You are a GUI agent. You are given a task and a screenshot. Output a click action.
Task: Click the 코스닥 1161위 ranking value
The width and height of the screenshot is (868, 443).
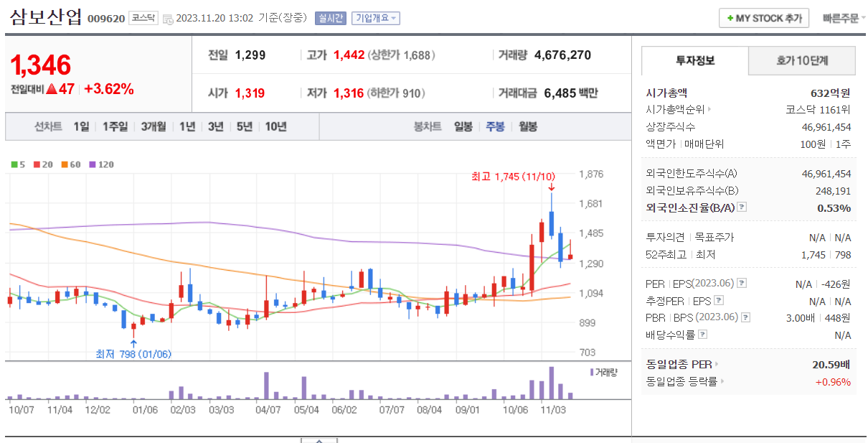pyautogui.click(x=819, y=110)
